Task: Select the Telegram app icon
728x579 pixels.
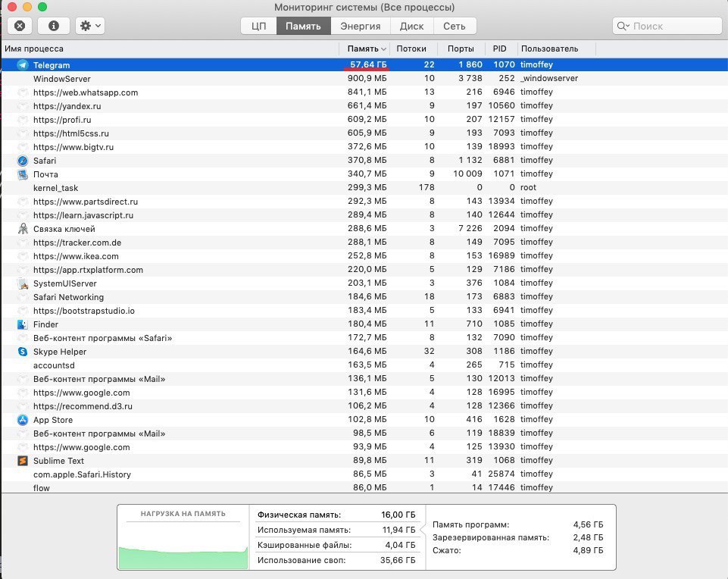Action: pyautogui.click(x=22, y=65)
